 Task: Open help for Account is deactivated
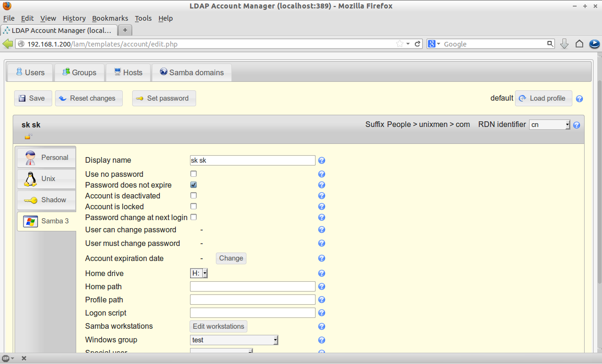322,196
